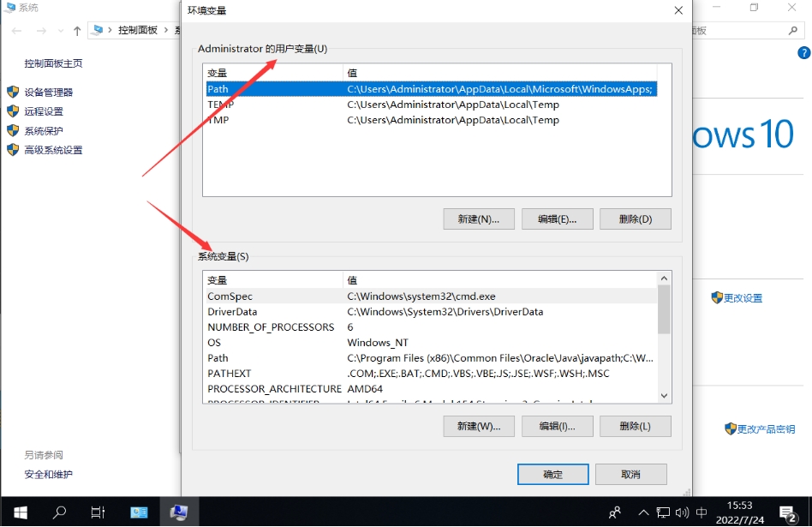This screenshot has width=812, height=527.
Task: Click the up arrow navigation icon
Action: click(77, 30)
